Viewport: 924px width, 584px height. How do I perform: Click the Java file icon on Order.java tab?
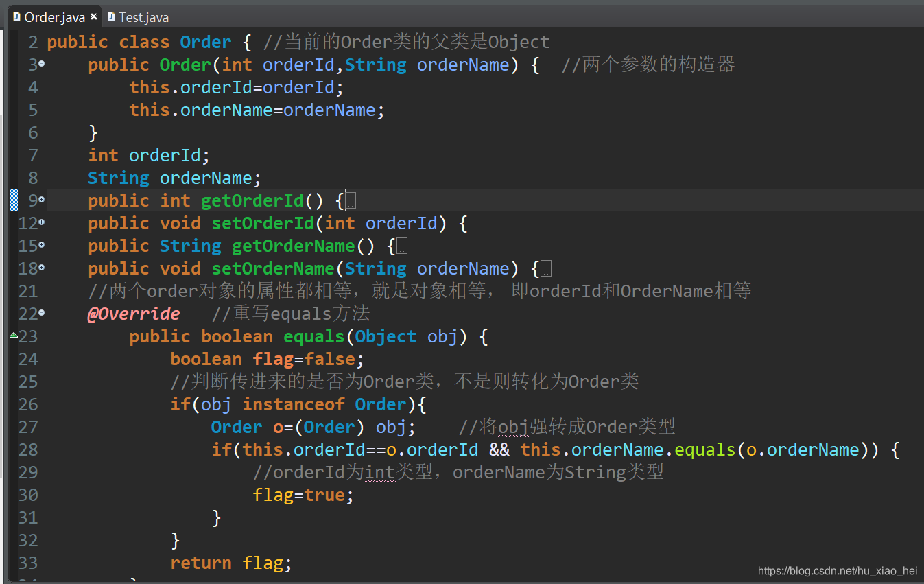coord(16,16)
